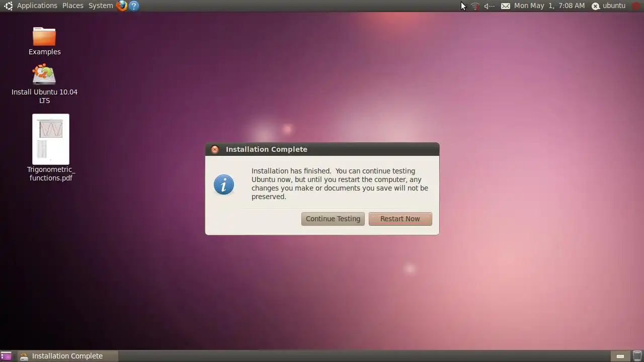The image size is (644, 362).
Task: Click the Show Desktop button
Action: click(x=6, y=356)
